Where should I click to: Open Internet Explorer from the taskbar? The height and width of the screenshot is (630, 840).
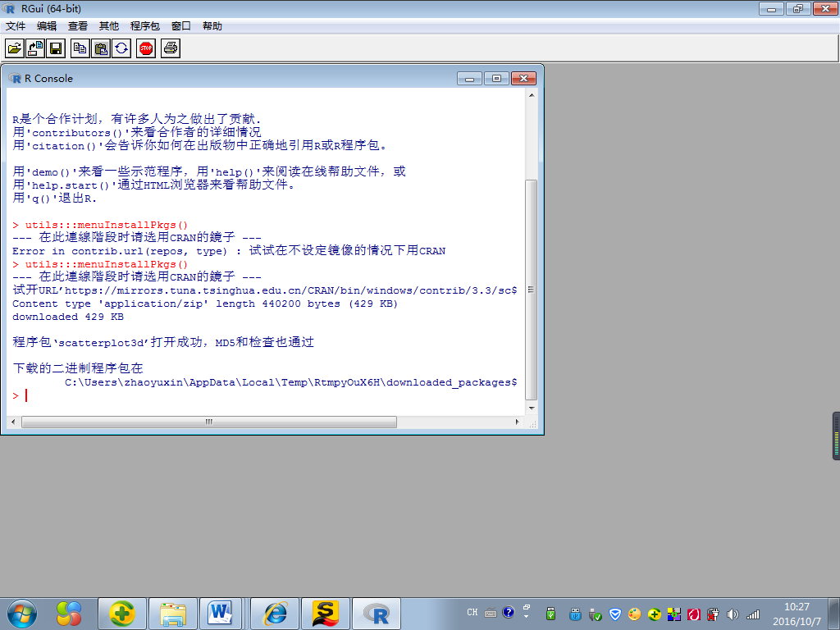point(275,614)
